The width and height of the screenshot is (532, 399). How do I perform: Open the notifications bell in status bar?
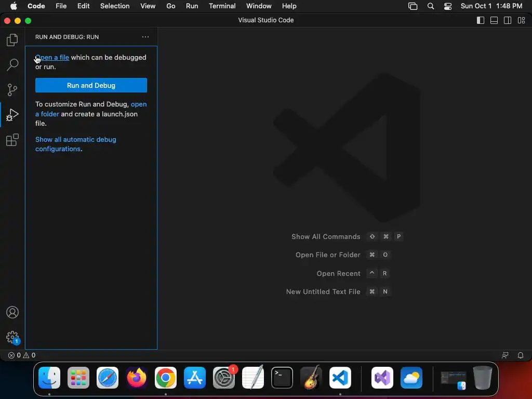(520, 355)
